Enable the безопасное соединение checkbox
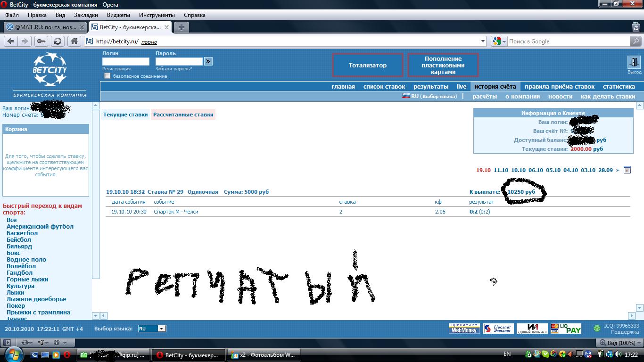 (x=107, y=76)
